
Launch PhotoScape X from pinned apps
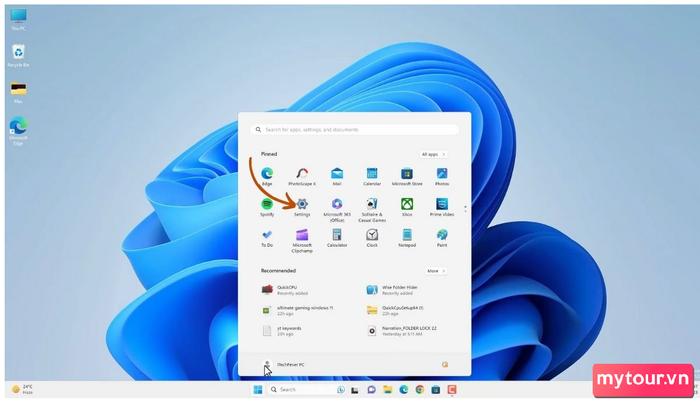click(x=302, y=176)
